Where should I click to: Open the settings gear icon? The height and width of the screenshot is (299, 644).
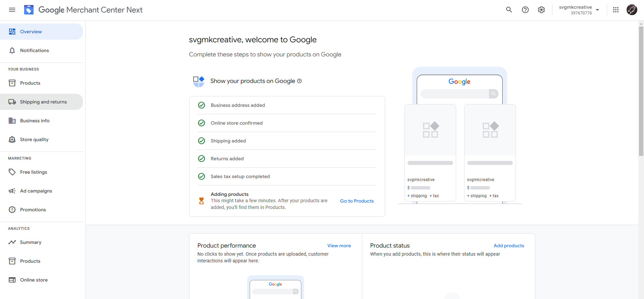(x=541, y=10)
